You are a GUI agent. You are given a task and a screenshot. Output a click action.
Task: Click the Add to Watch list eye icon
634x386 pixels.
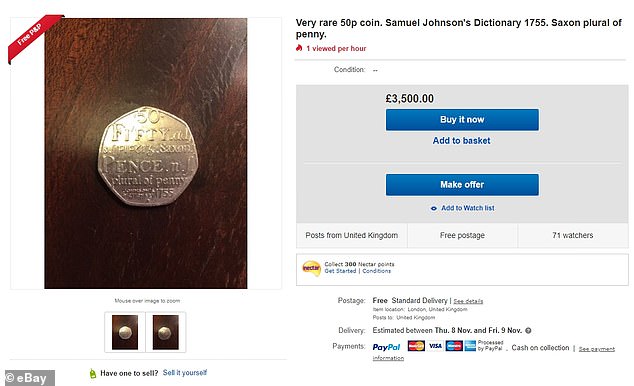click(x=434, y=208)
